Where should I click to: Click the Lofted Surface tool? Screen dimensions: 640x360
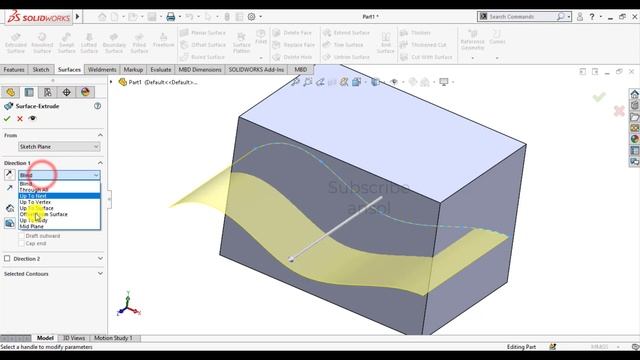(89, 42)
